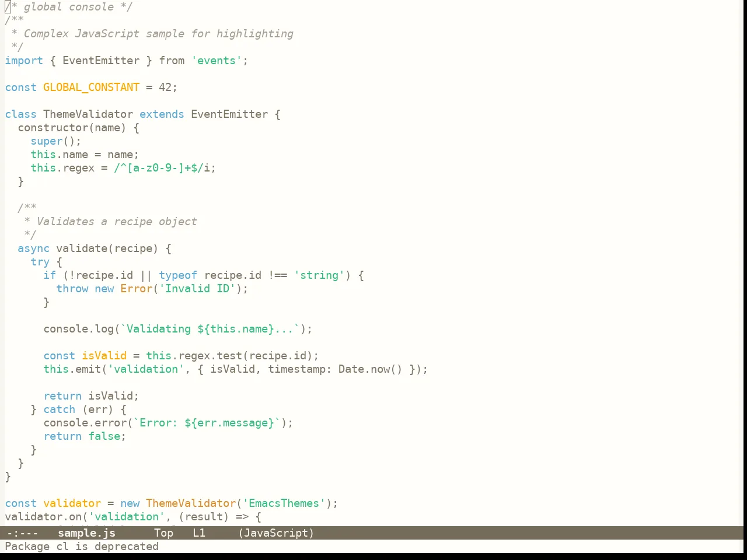Click the 'Complex JavaScript sample for highlighting' comment
Screen dimensions: 747x560
(159, 33)
